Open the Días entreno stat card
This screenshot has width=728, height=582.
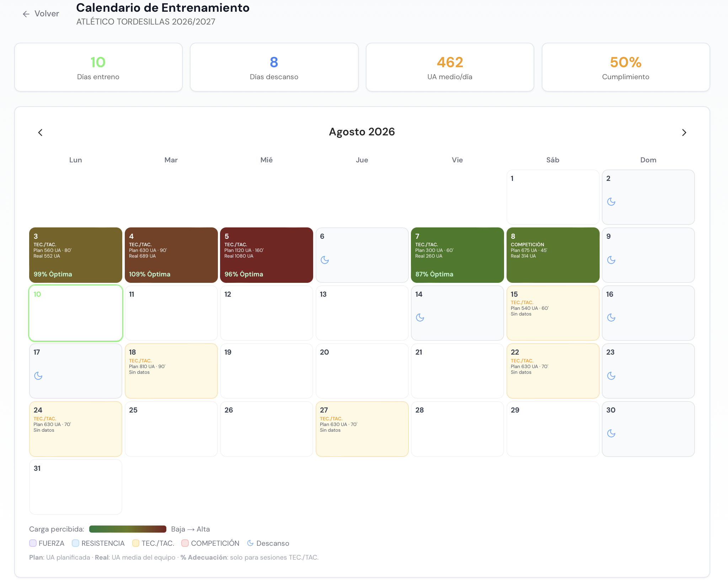click(98, 67)
